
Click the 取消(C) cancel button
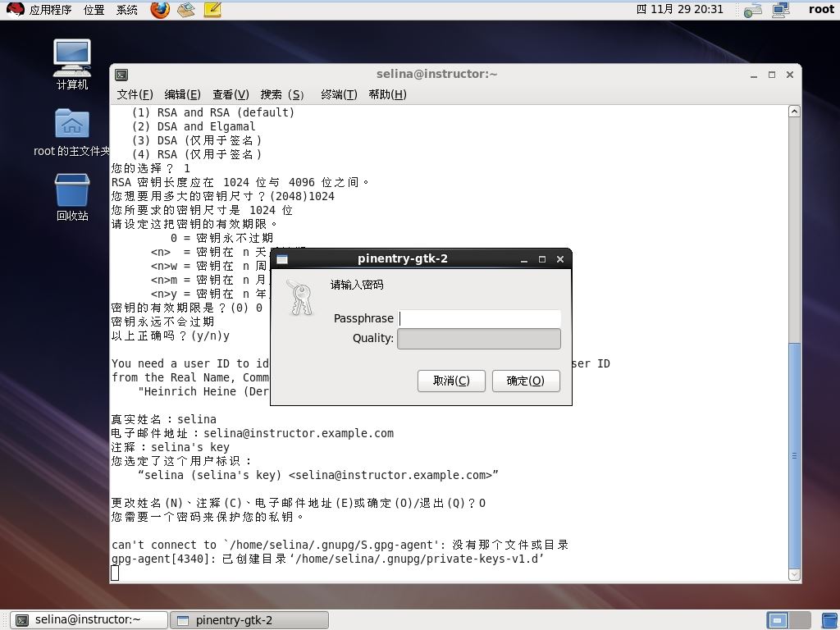click(x=451, y=381)
